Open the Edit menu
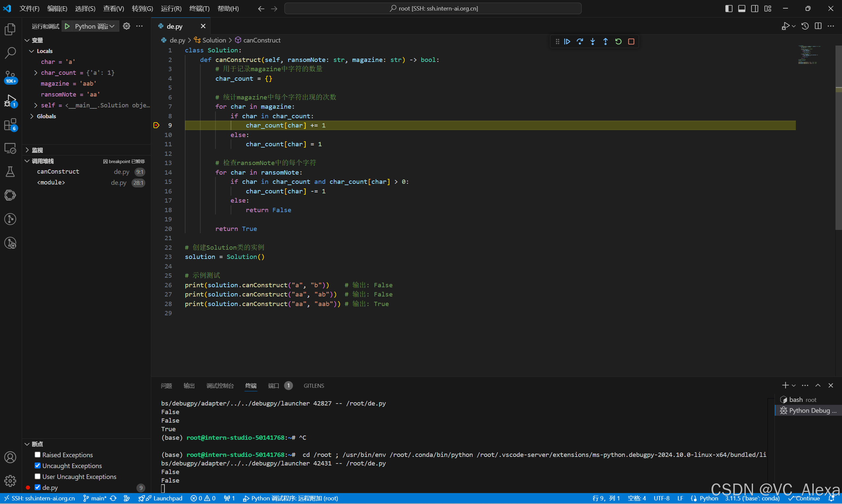The image size is (842, 504). tap(57, 9)
